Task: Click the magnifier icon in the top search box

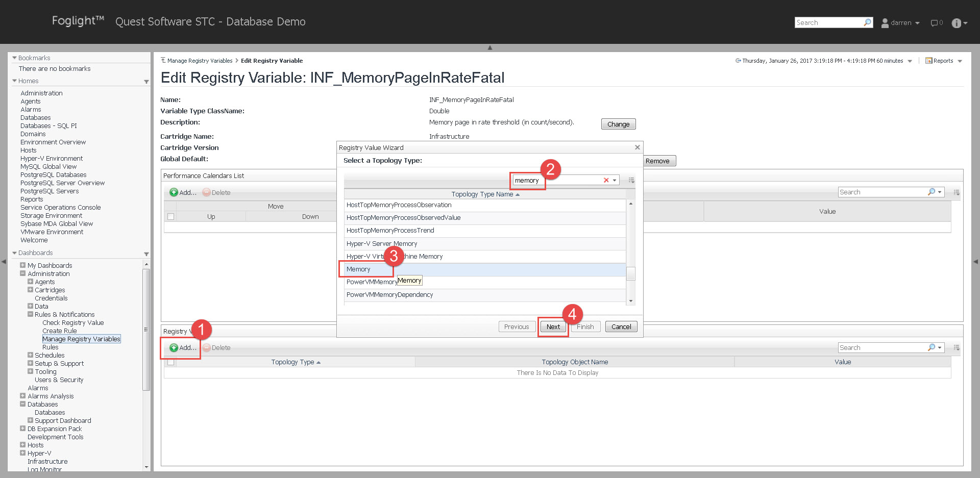Action: 867,22
